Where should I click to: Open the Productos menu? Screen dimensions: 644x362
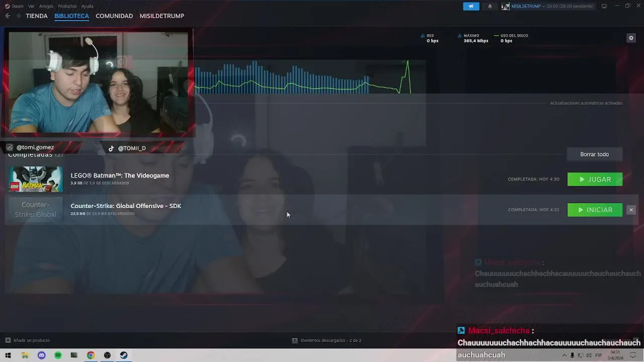[67, 6]
